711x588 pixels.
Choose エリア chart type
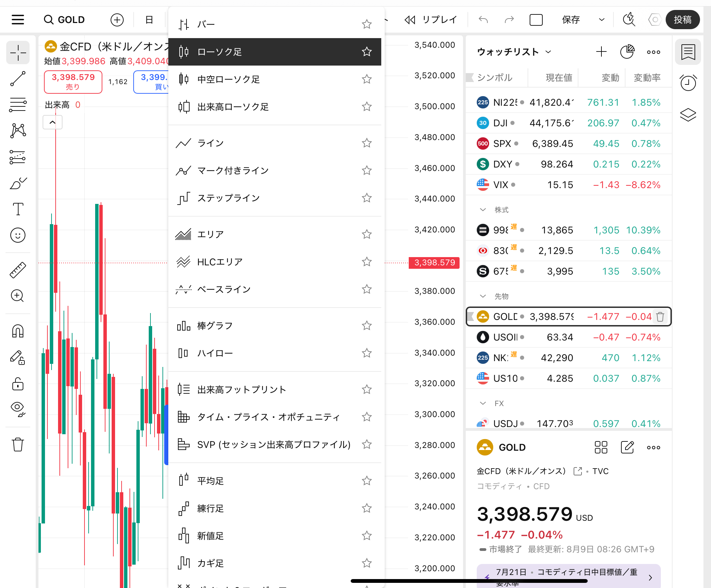[x=210, y=234]
